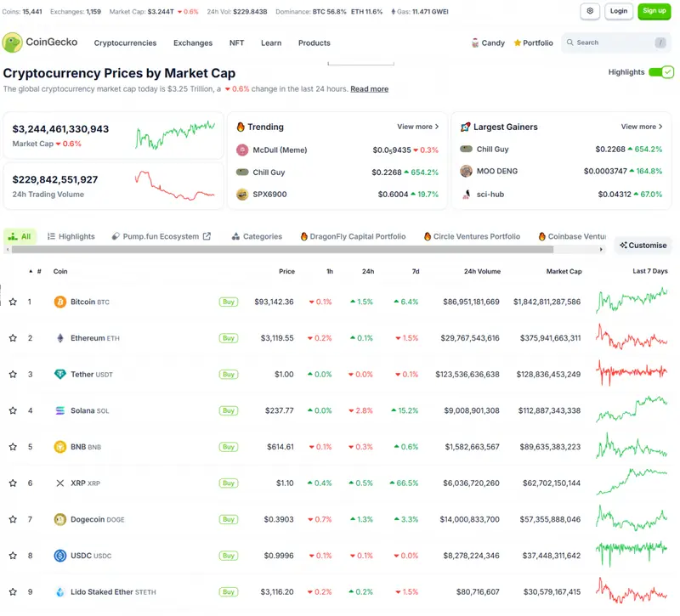Click SPX6900 trending coin icon
The image size is (680, 616).
point(242,195)
